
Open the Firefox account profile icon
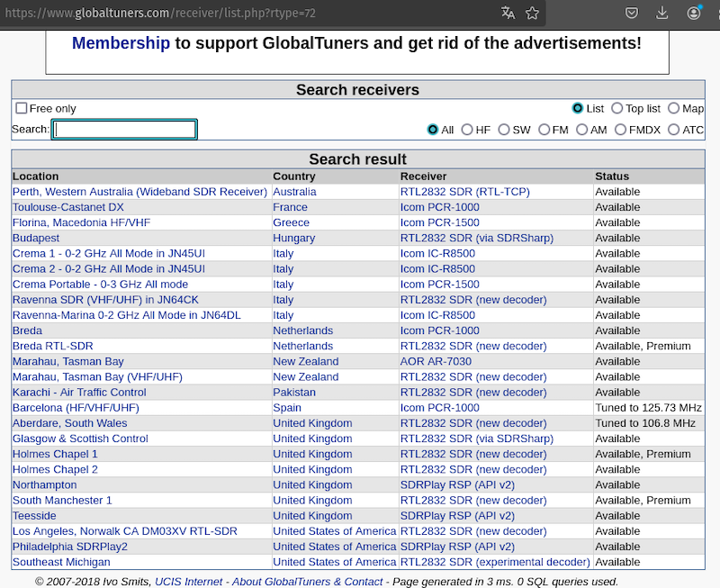click(x=694, y=13)
